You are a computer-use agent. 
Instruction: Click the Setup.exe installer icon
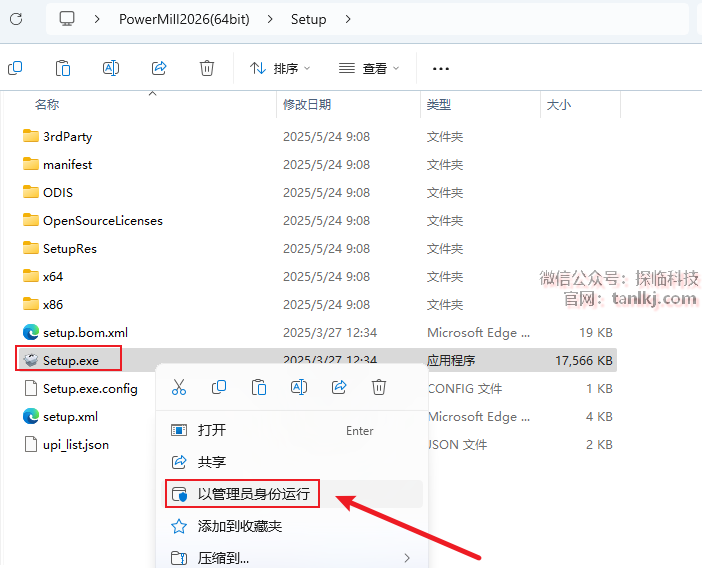[x=30, y=360]
